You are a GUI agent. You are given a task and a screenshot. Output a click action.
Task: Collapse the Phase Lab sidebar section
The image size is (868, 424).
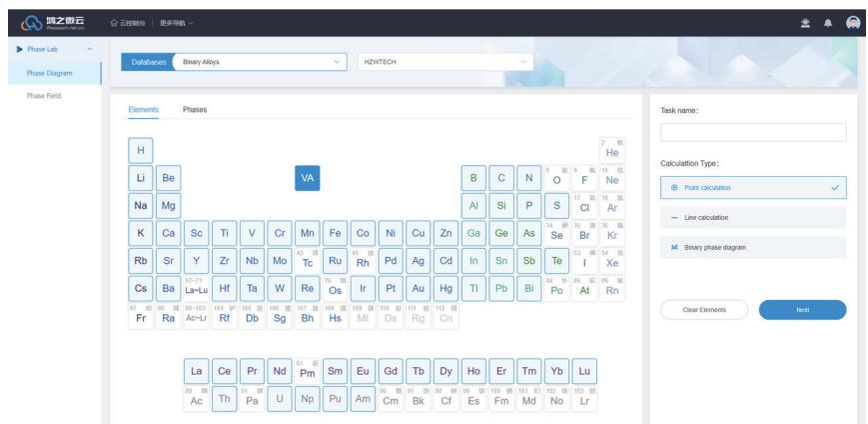pyautogui.click(x=90, y=48)
